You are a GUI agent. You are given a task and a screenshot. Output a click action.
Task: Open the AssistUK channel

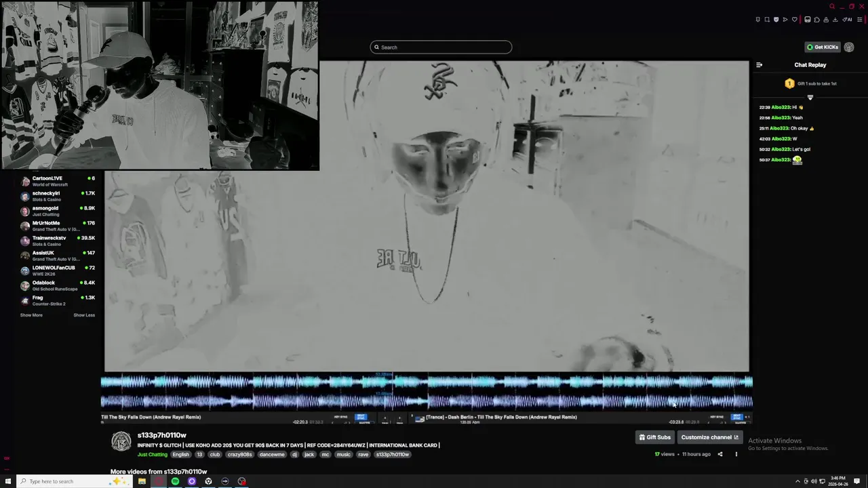(x=58, y=256)
